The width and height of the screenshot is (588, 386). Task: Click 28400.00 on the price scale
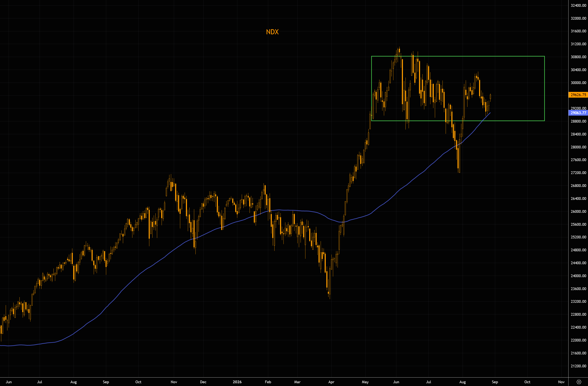tap(578, 134)
